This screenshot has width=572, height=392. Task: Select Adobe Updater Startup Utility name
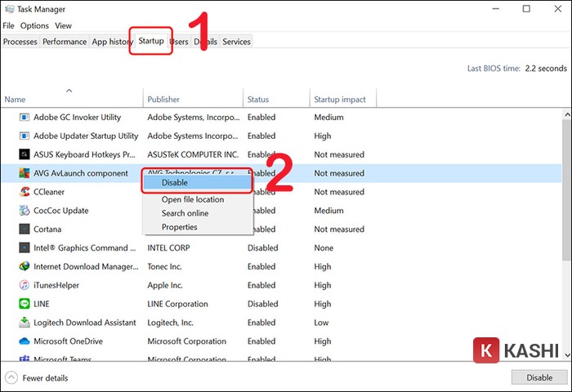86,136
